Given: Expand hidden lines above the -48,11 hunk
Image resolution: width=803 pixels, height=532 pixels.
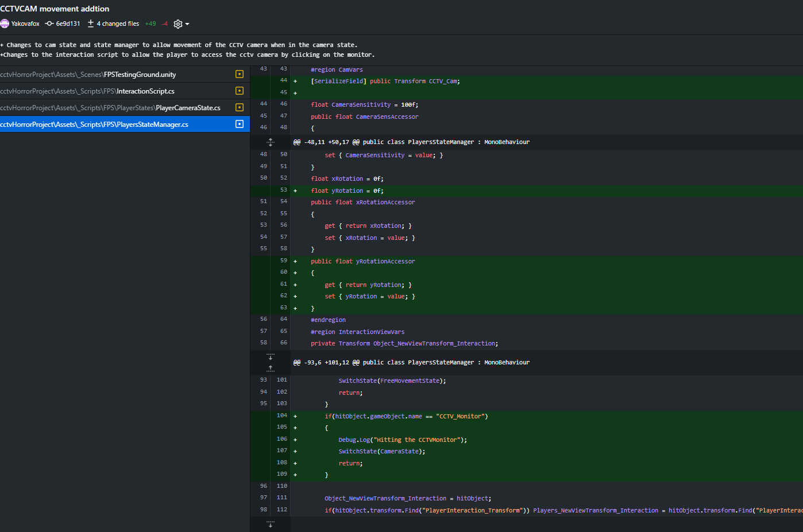Looking at the screenshot, I should tap(271, 142).
